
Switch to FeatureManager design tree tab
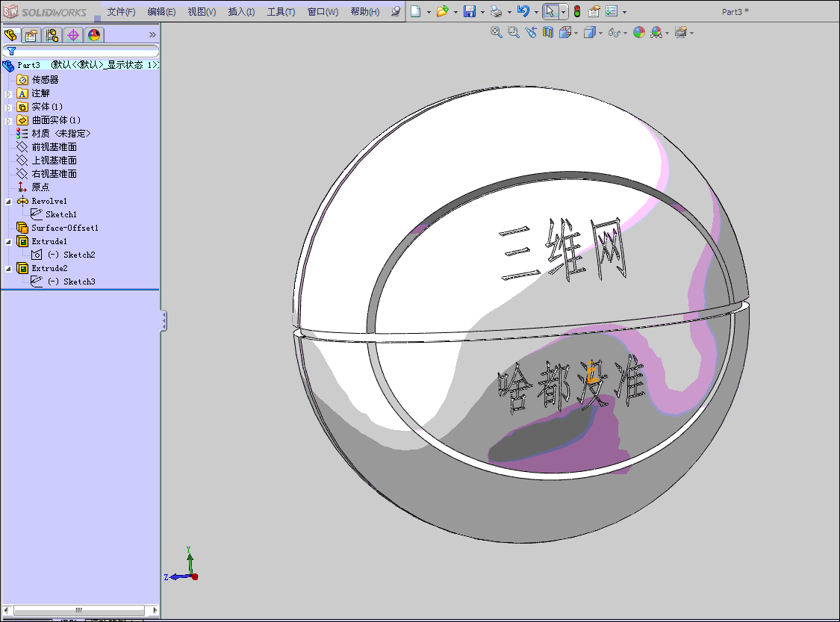[x=10, y=35]
